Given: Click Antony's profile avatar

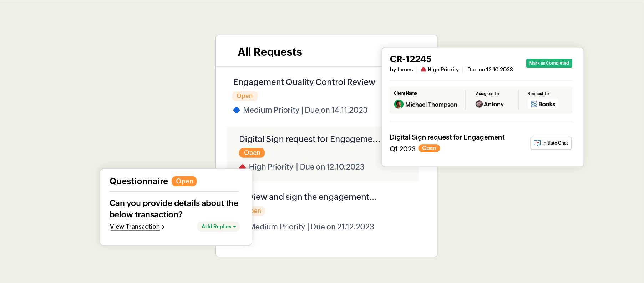Looking at the screenshot, I should (479, 104).
